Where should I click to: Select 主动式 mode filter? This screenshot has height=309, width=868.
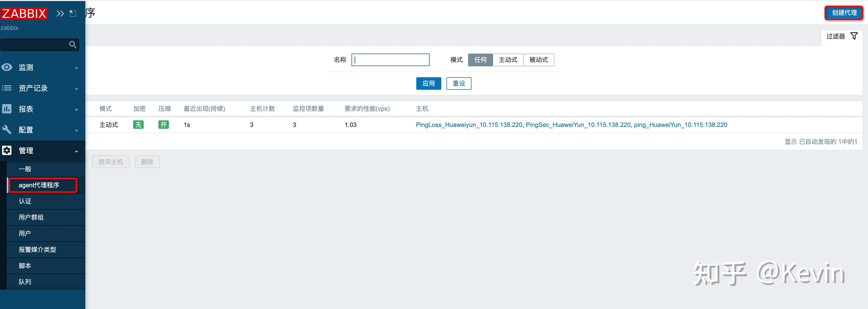click(508, 60)
